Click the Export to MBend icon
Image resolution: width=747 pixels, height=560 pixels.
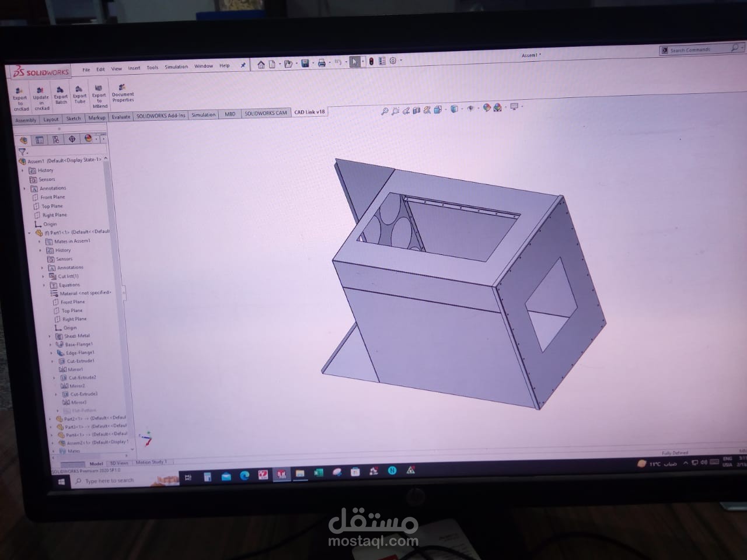[x=99, y=97]
